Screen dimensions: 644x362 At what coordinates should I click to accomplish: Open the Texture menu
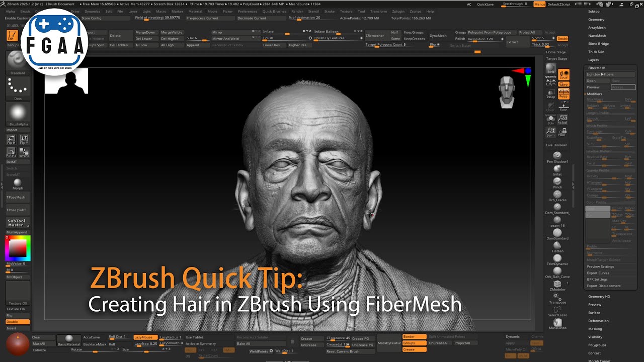pos(346,11)
